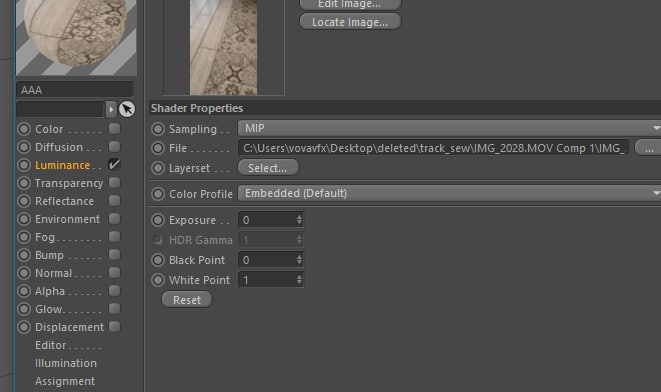Enable the Glow channel checkbox
The image size is (661, 392).
[114, 309]
